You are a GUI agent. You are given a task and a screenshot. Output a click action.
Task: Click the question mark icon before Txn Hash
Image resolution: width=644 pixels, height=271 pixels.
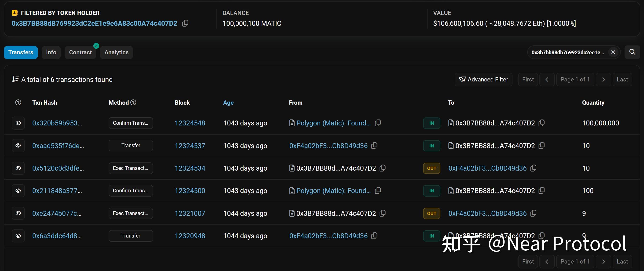click(18, 103)
